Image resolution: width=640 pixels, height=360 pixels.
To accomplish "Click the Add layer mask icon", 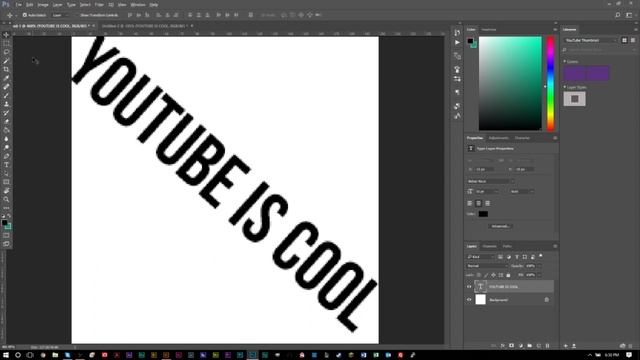I will pos(511,346).
